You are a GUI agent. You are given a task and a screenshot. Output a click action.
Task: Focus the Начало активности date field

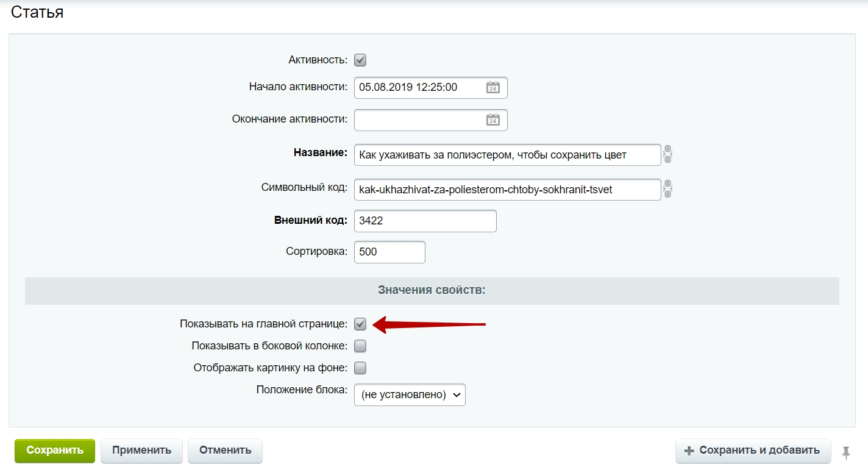click(430, 87)
